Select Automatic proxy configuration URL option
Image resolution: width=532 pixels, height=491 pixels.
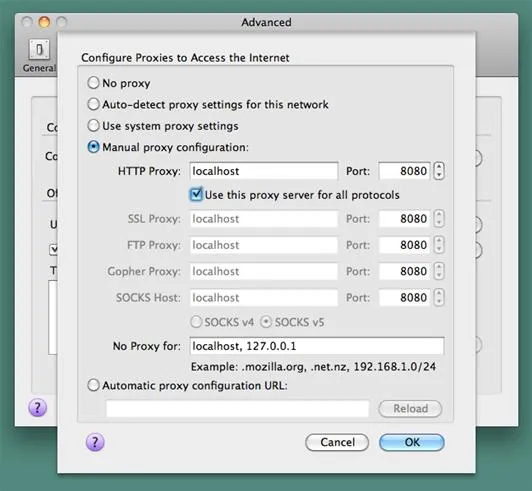[93, 385]
